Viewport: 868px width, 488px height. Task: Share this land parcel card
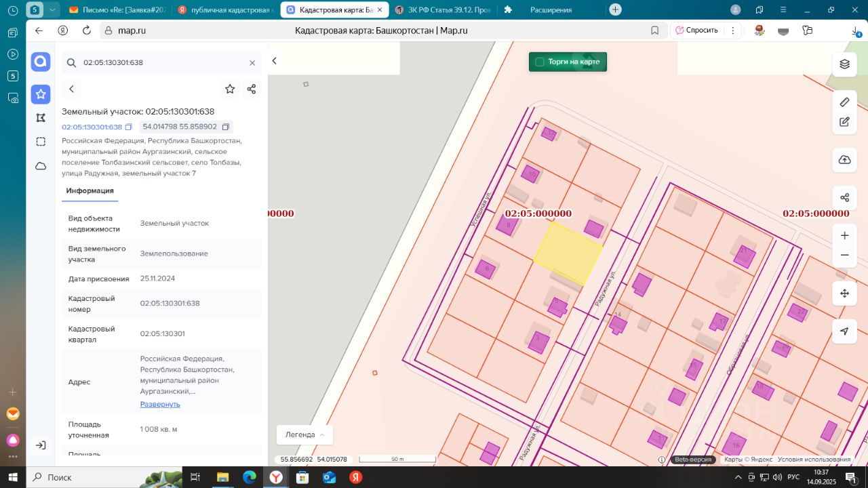(x=252, y=89)
